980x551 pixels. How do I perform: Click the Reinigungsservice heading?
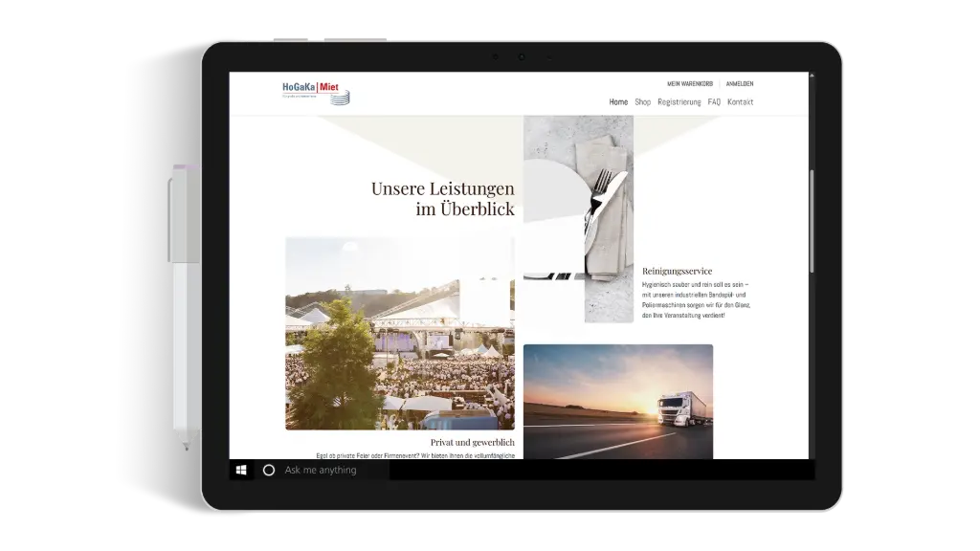click(677, 271)
